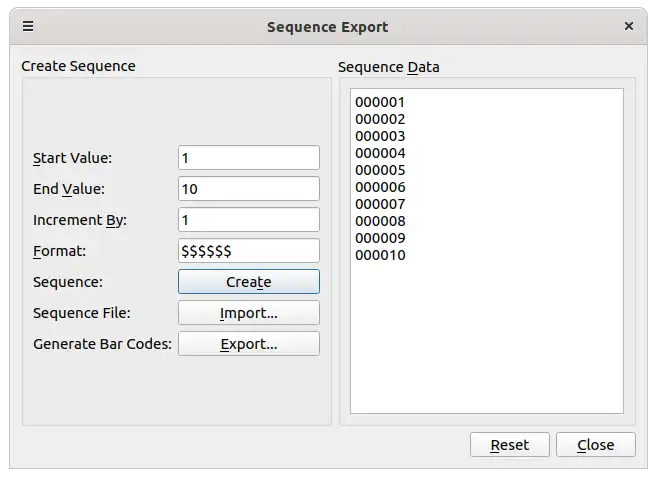The height and width of the screenshot is (478, 657).
Task: Select the Increment By field
Action: [248, 220]
